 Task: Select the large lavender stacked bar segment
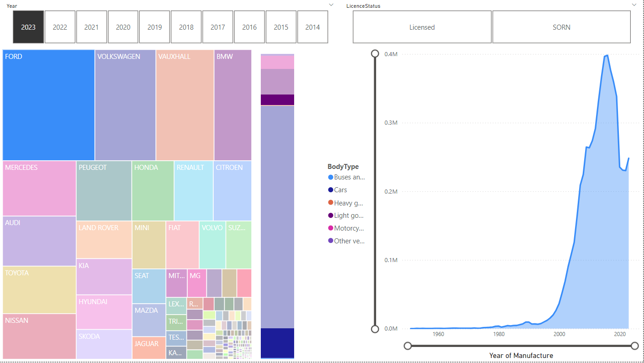point(277,217)
